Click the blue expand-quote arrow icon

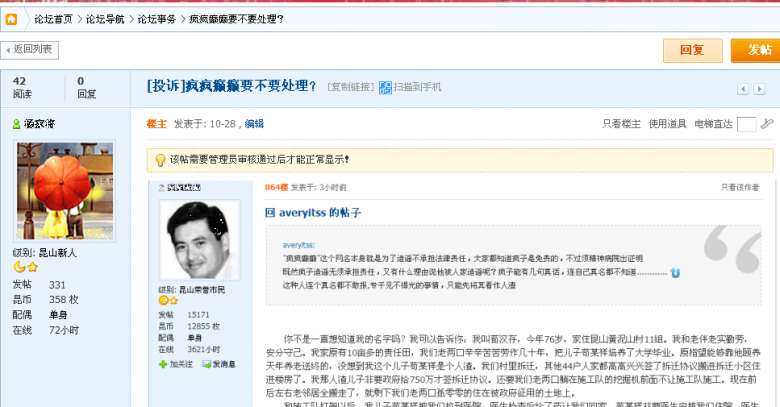pos(675,272)
